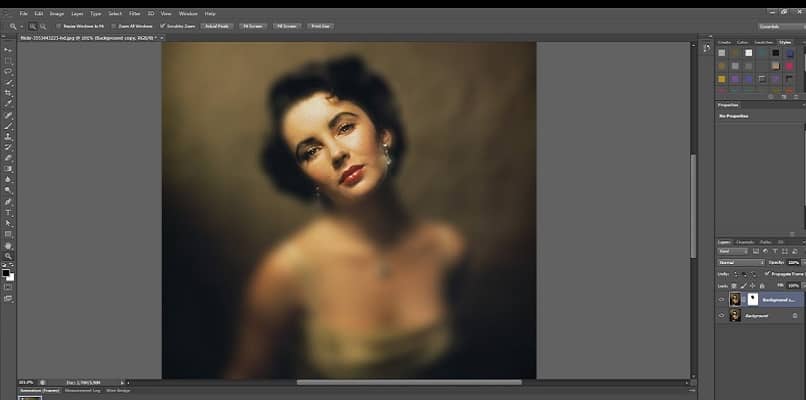Open the Filter menu

tap(134, 13)
